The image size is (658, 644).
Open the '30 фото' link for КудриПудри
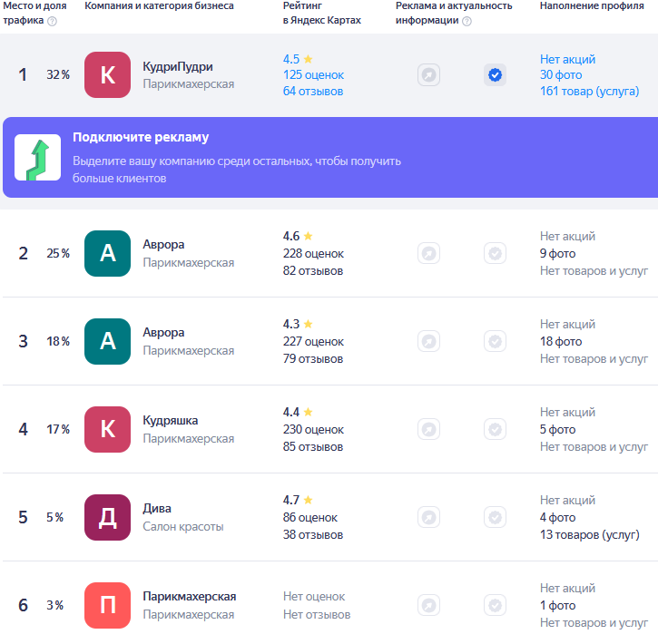point(561,75)
